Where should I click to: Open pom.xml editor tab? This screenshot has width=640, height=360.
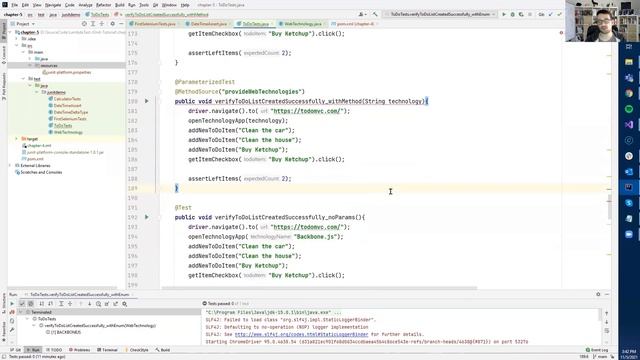[x=354, y=24]
